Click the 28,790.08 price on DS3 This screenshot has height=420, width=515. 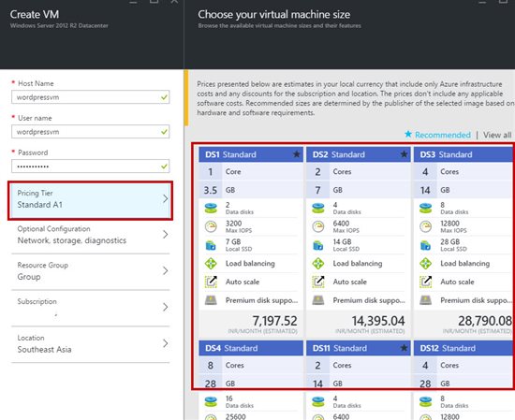(x=485, y=321)
